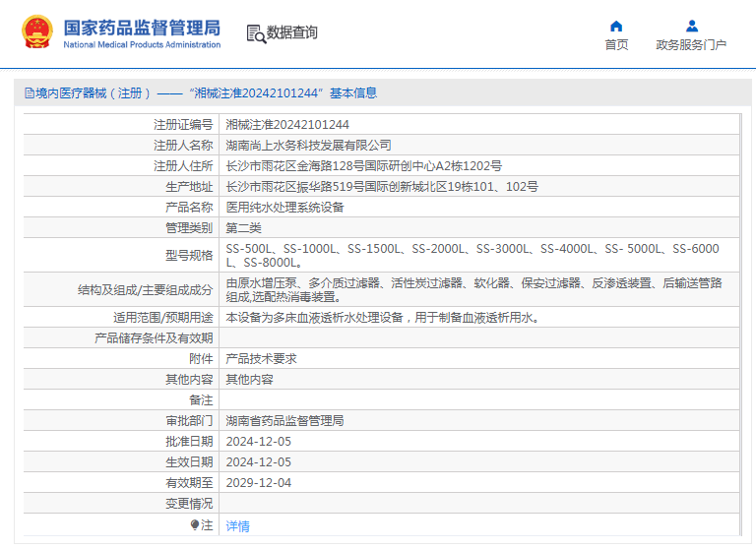Click the 生产地址 row label
Image resolution: width=756 pixels, height=549 pixels.
[189, 187]
